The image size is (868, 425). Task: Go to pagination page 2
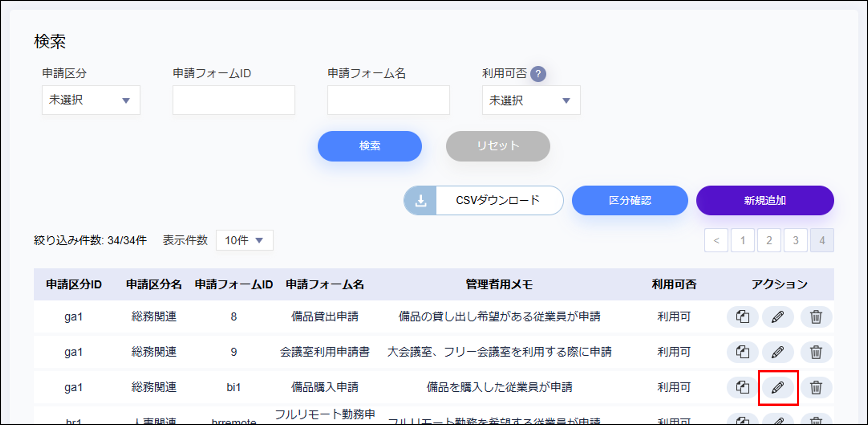point(769,240)
